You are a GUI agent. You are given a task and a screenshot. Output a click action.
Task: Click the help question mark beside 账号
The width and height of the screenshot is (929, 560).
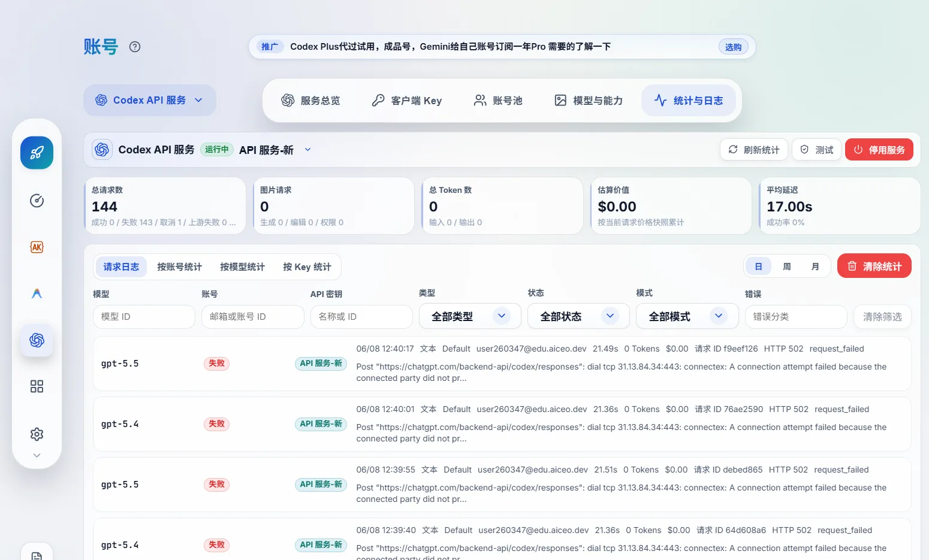point(135,47)
